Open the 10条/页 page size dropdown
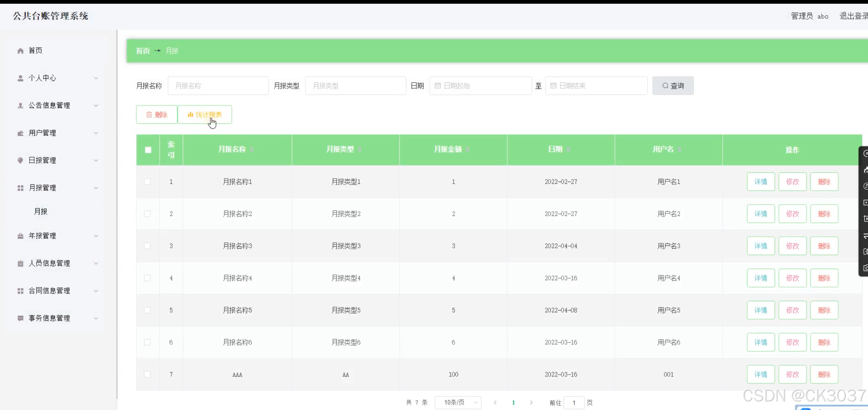The width and height of the screenshot is (868, 410). (x=458, y=403)
